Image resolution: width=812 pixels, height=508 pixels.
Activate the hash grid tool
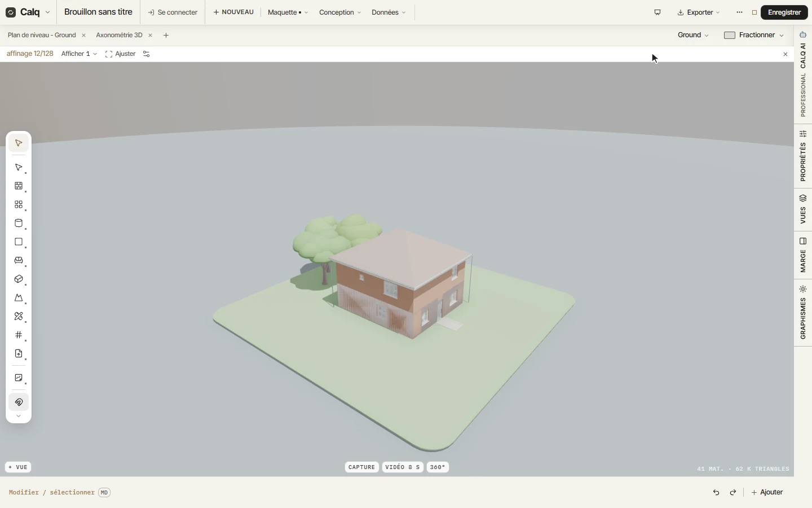click(19, 335)
